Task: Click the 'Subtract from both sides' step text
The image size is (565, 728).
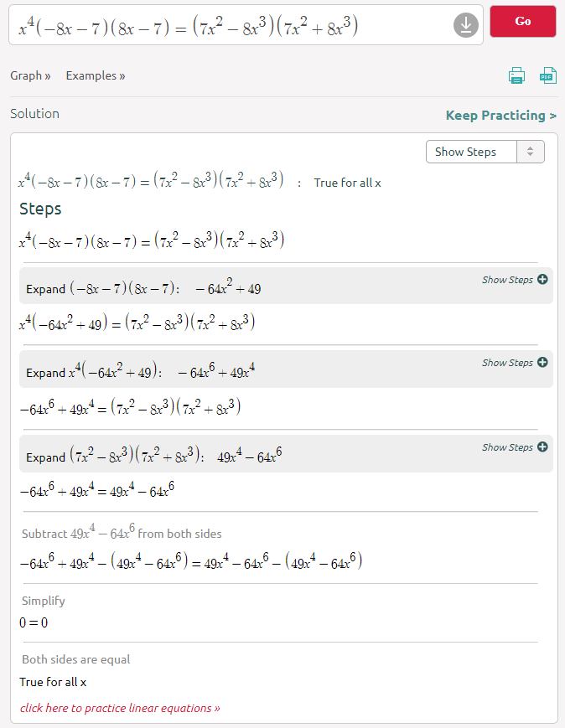Action: [x=122, y=533]
